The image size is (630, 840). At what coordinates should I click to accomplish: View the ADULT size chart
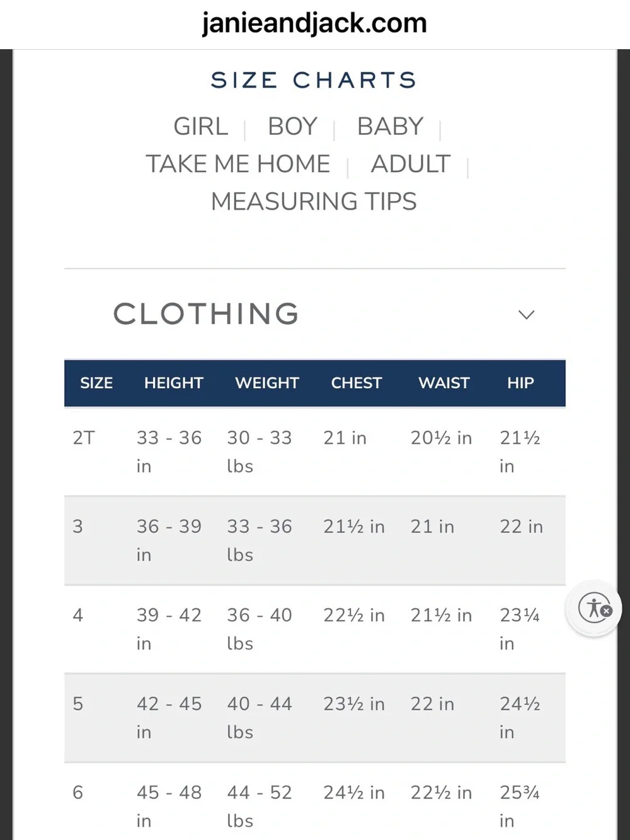pyautogui.click(x=411, y=164)
